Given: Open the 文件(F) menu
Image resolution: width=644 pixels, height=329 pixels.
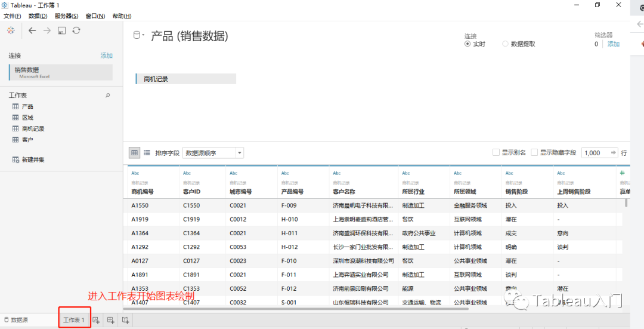Looking at the screenshot, I should [13, 16].
